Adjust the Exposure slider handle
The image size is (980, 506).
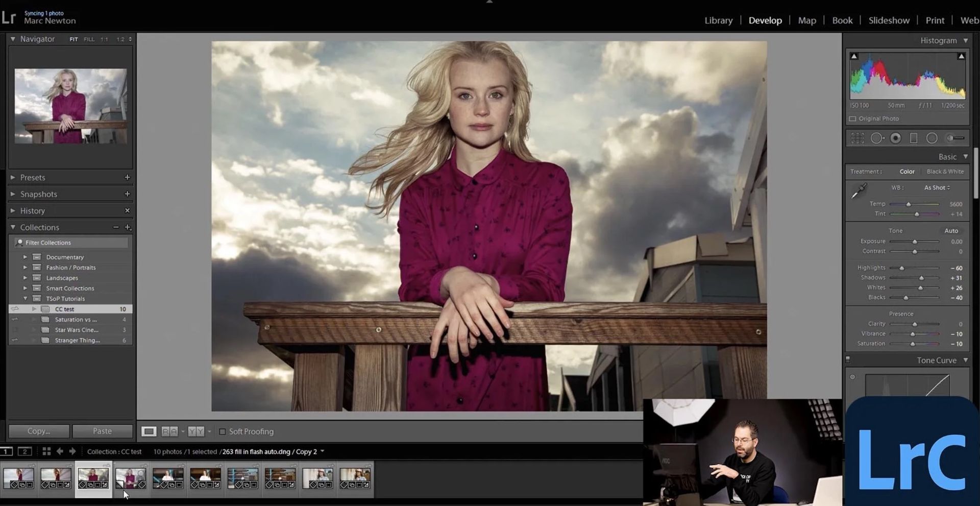pos(915,242)
